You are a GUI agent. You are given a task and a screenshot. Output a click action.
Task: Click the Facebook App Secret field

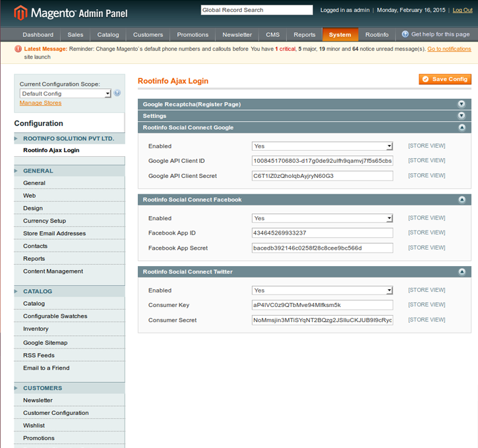(322, 248)
